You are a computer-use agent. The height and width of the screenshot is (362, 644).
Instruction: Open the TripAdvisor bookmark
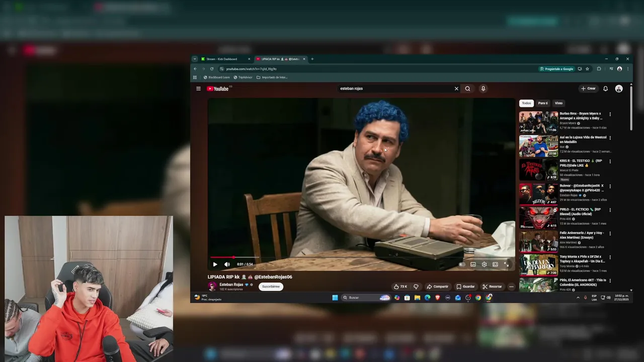click(x=243, y=77)
